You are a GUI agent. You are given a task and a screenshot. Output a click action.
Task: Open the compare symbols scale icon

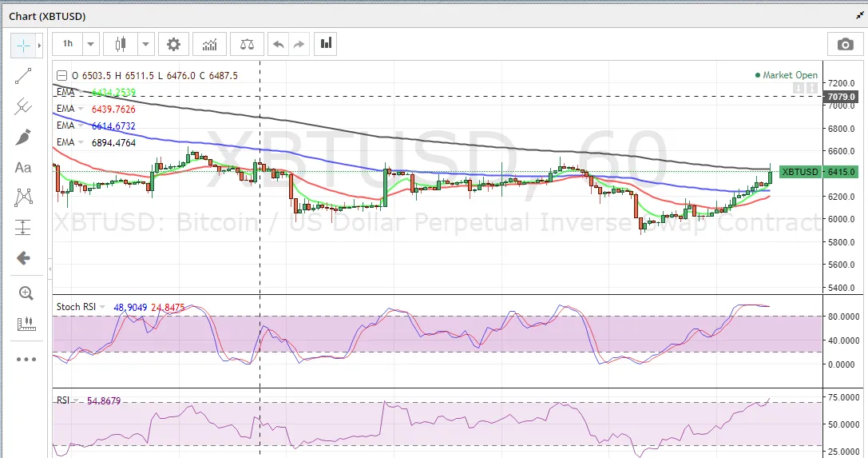[247, 44]
